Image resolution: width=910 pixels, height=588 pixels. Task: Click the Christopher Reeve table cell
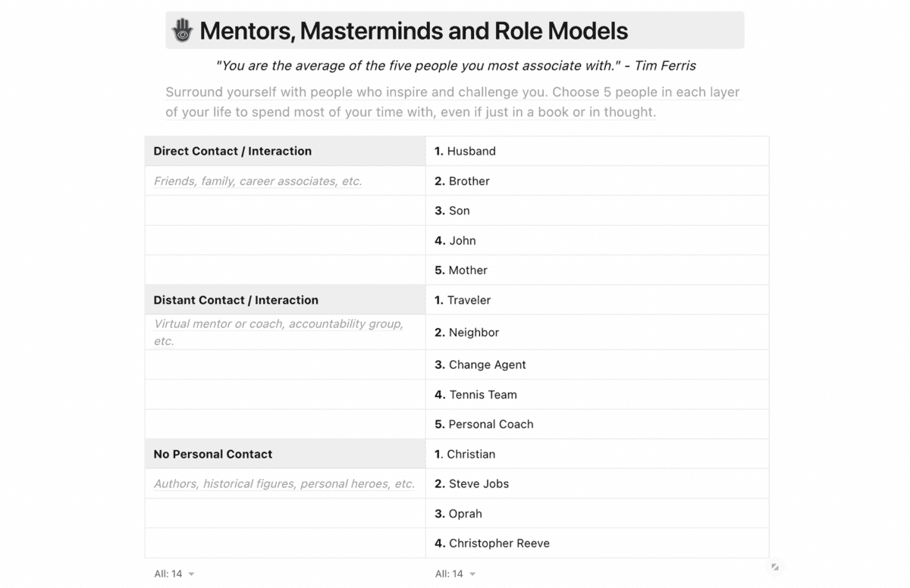tap(597, 543)
